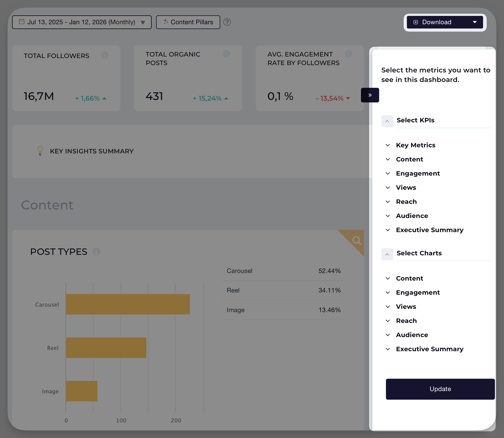This screenshot has height=438, width=504.
Task: Click the info icon beside Post Types heading
Action: 96,252
